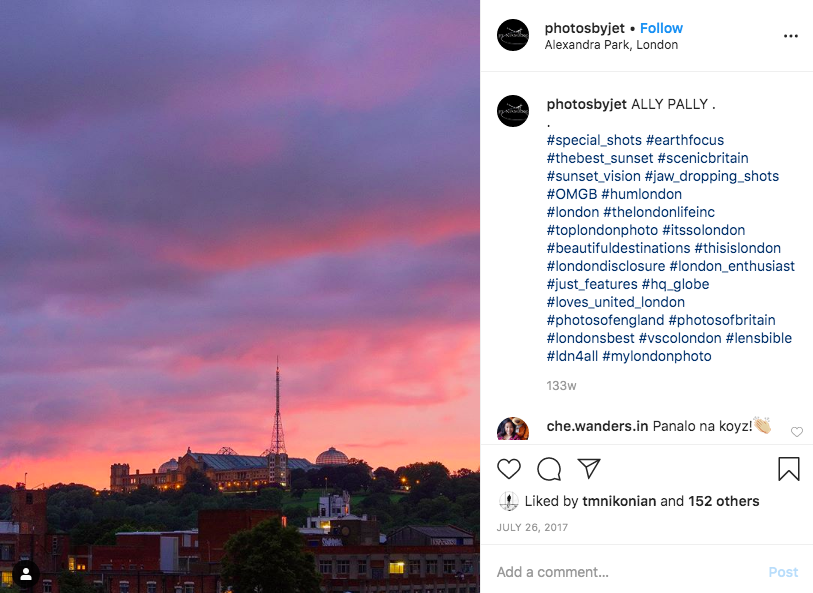
Task: Open photosbyjet avatar beside the caption
Action: 513,111
